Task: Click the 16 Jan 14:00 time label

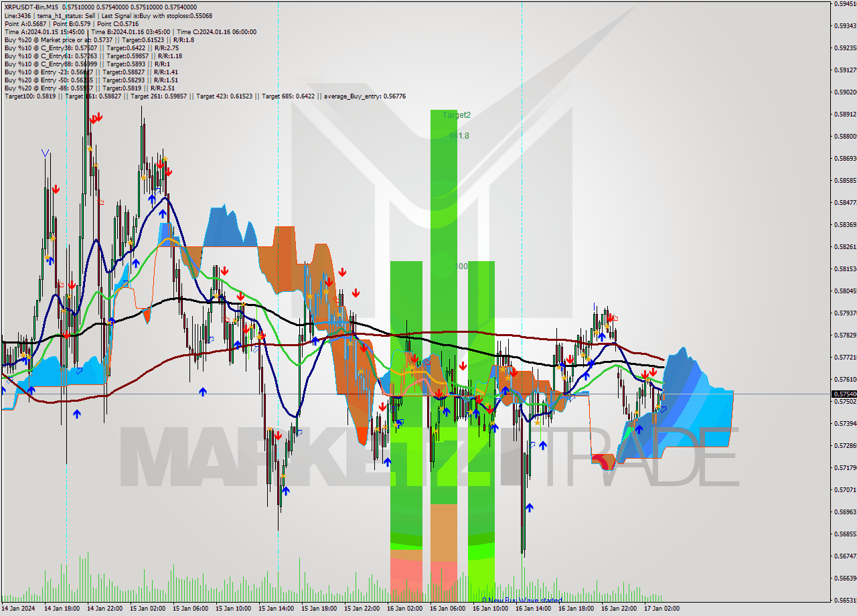Action: point(533,609)
